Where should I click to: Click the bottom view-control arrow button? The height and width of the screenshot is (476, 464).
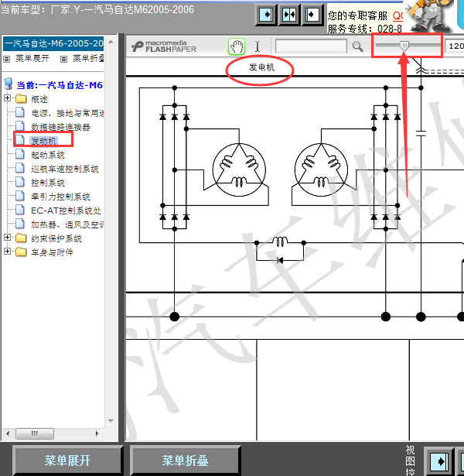440,461
